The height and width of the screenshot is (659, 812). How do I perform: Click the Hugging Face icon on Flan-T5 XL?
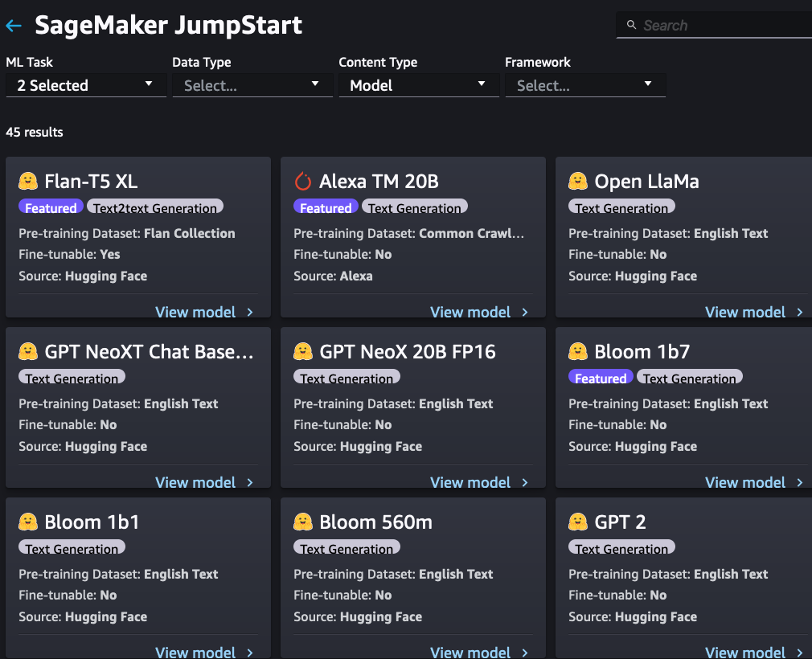[28, 181]
